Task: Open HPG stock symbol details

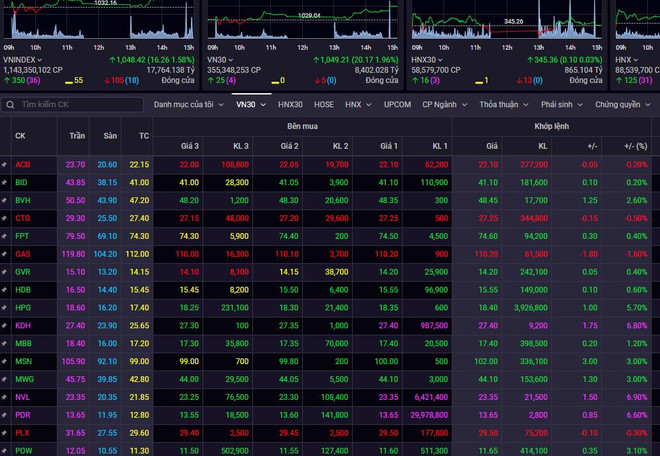Action: click(x=23, y=308)
